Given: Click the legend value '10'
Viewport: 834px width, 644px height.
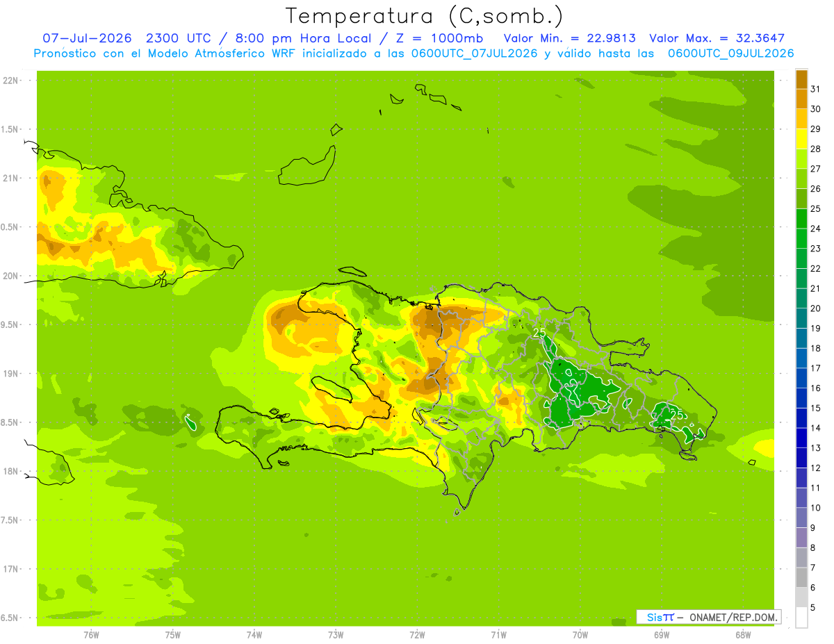Looking at the screenshot, I should [x=815, y=508].
